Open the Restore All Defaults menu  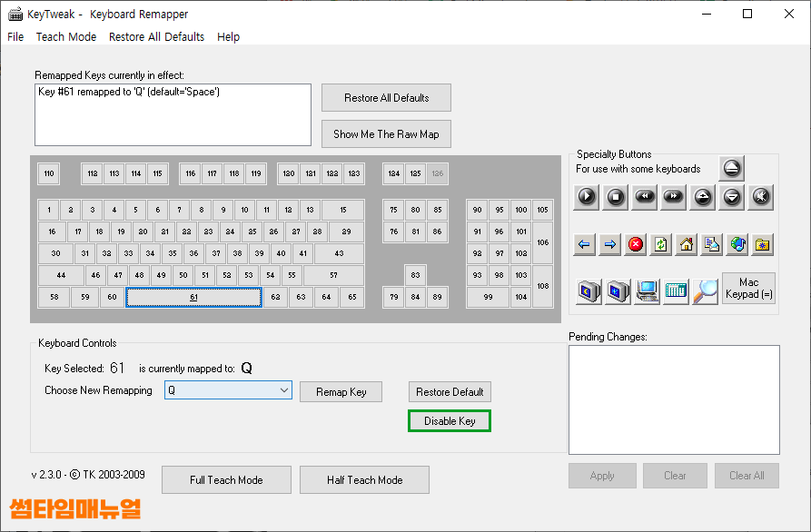coord(156,36)
